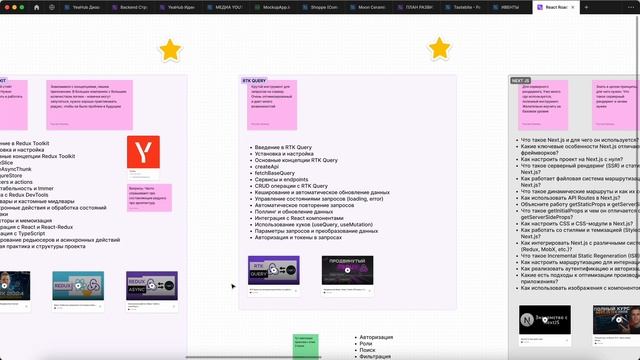This screenshot has height=360, width=640.
Task: Select the star above RTK Query frame
Action: point(439,49)
